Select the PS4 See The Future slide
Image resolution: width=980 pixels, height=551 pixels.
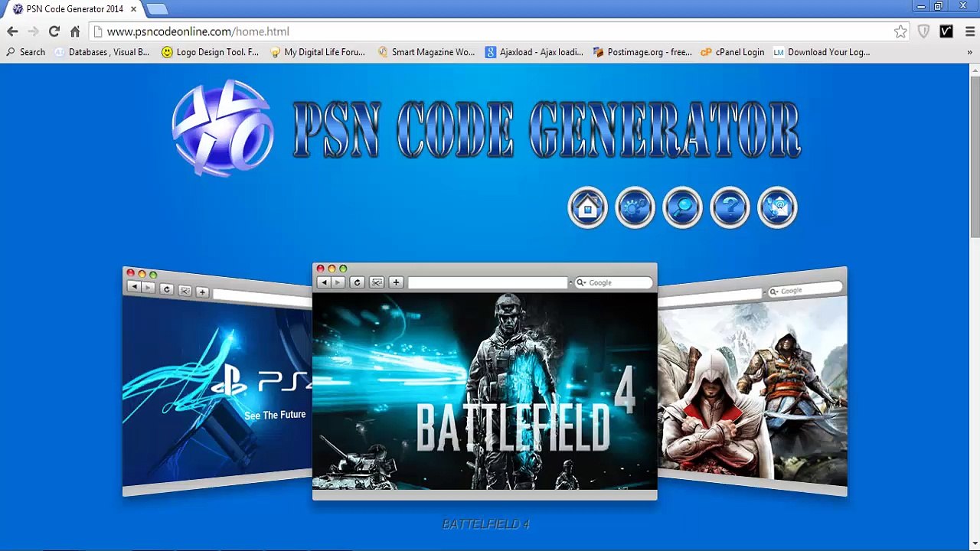point(217,381)
